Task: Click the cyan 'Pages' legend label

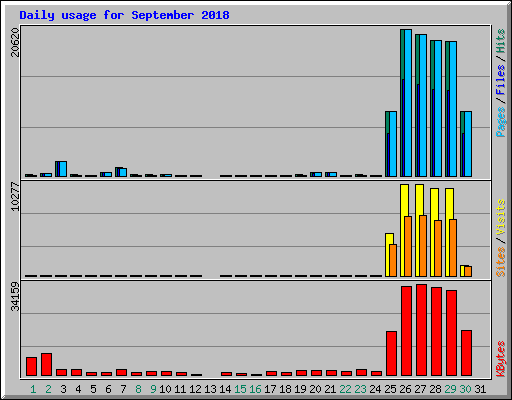Action: tap(500, 122)
